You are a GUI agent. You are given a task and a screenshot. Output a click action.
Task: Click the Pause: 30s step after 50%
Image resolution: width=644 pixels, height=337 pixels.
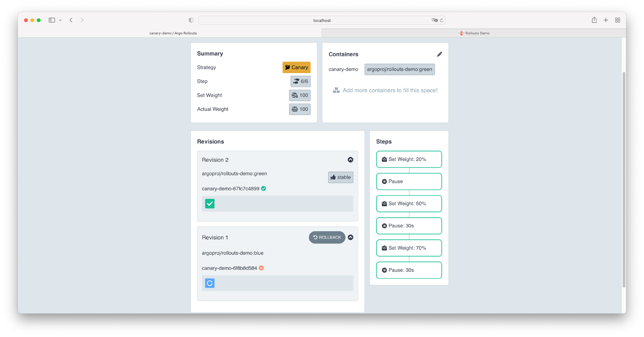(409, 226)
